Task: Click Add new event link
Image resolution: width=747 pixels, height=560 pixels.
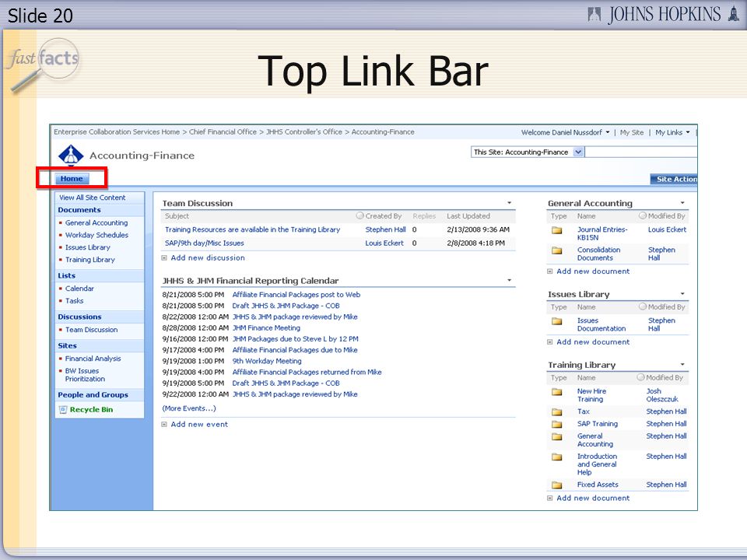Action: tap(199, 425)
